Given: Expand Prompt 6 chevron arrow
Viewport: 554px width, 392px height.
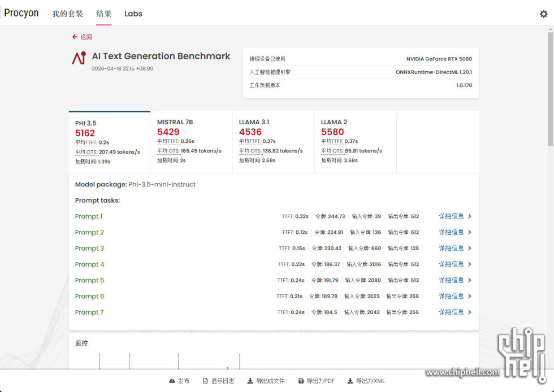Looking at the screenshot, I should [470, 296].
